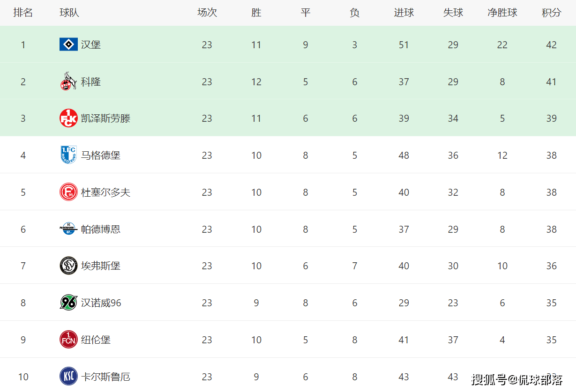The height and width of the screenshot is (392, 576).
Task: Click the Karlsruhe (卡尔斯鲁厄) KSC logo
Action: tap(68, 377)
